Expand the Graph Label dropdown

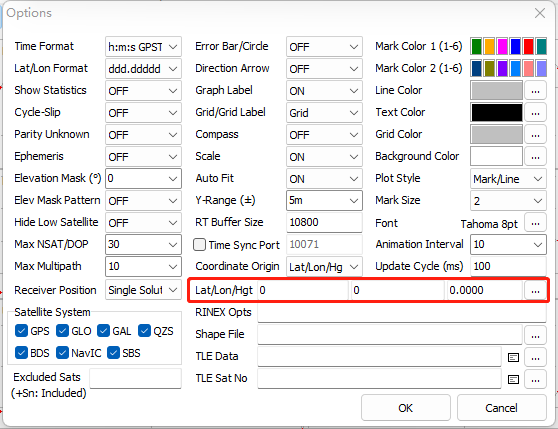coord(324,91)
